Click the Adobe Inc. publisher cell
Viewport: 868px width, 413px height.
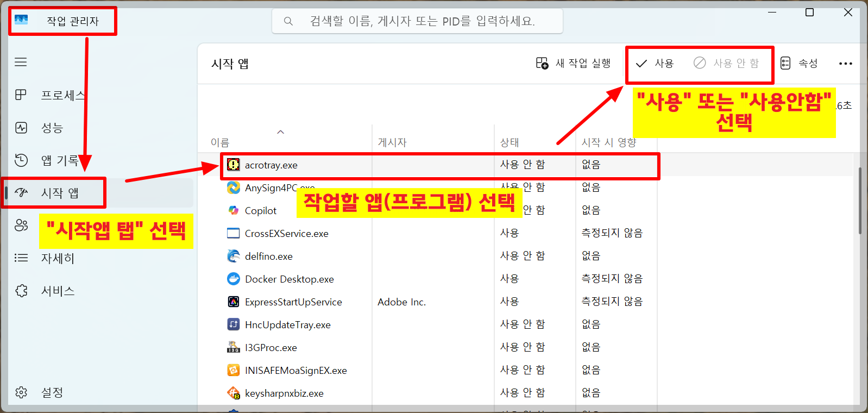click(401, 302)
